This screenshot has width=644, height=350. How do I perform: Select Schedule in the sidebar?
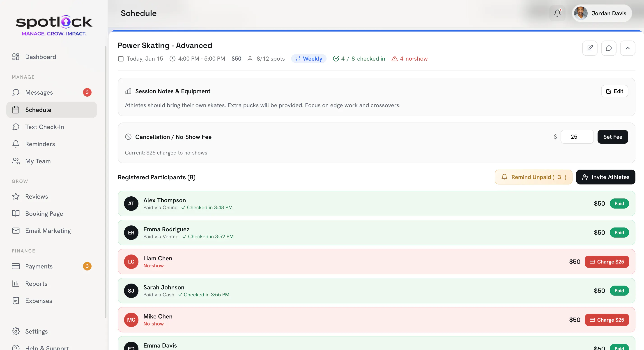51,110
